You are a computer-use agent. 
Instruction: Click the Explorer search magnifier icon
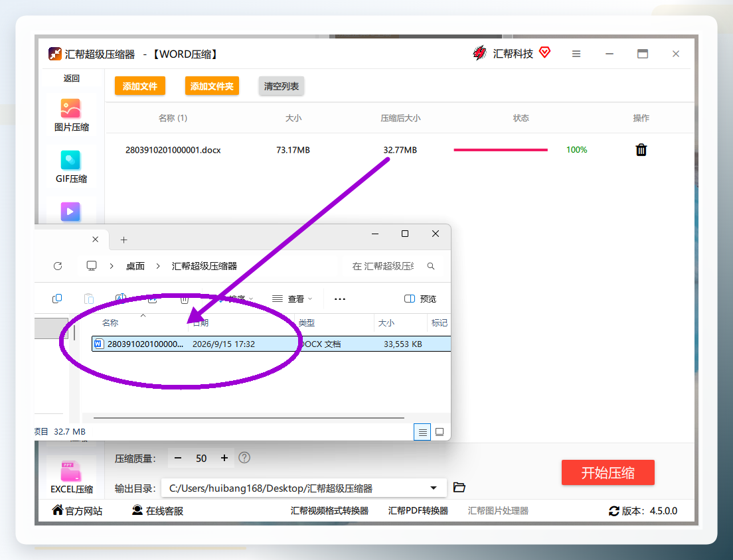(431, 266)
